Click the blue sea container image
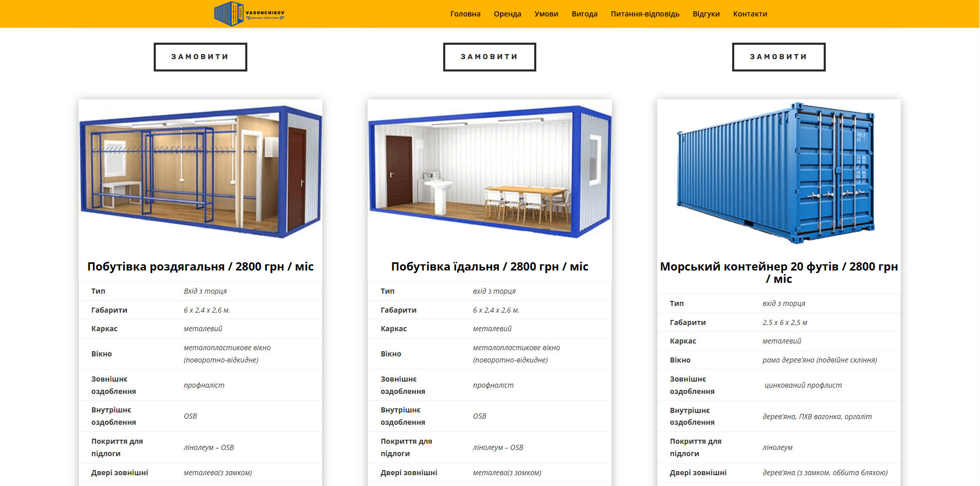Image resolution: width=980 pixels, height=486 pixels. click(x=777, y=172)
